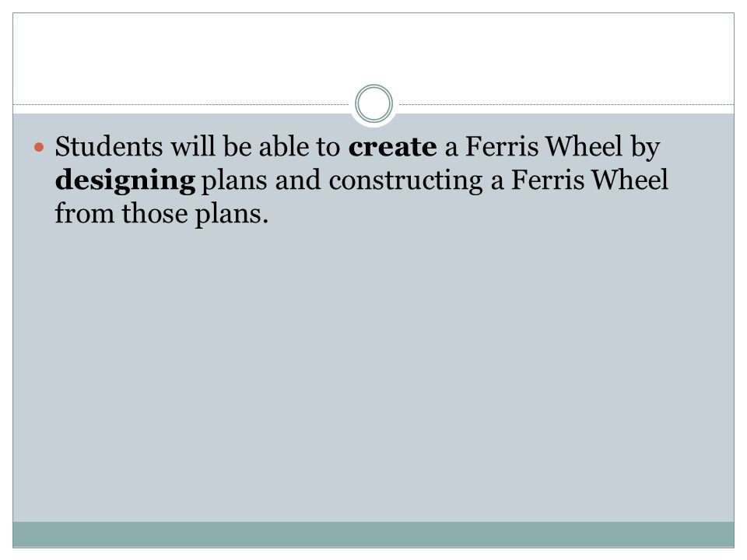Click the word "those" in last line

pyautogui.click(x=155, y=213)
